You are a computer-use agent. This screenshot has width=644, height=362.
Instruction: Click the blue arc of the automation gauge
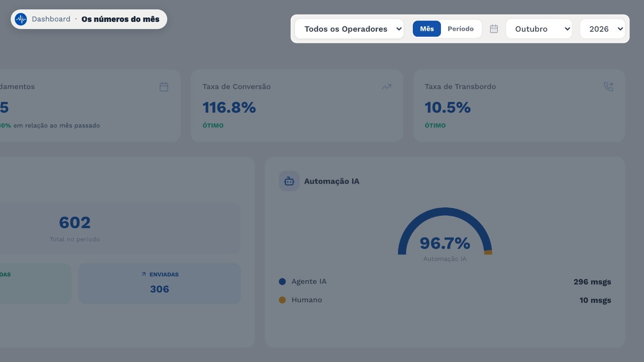tap(445, 212)
